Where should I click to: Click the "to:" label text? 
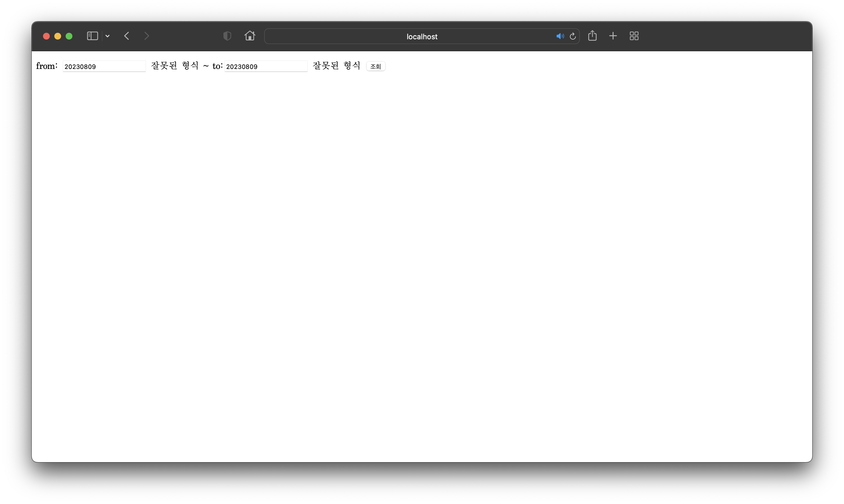(x=217, y=66)
